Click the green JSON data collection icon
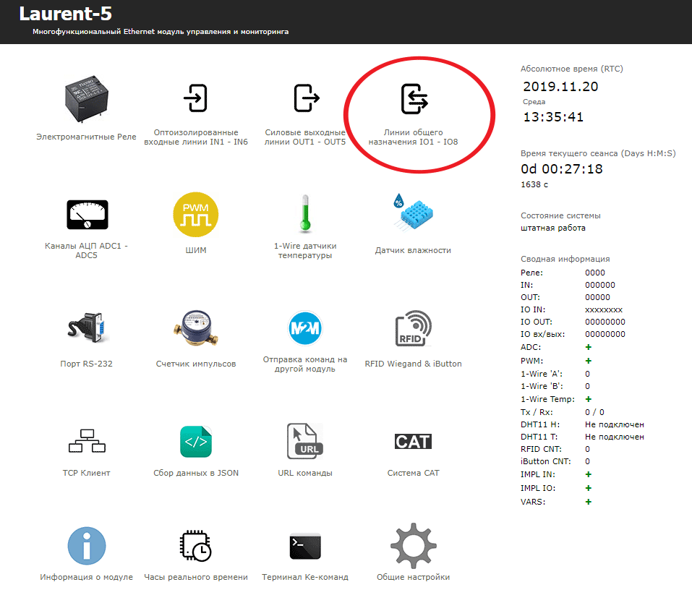This screenshot has height=616, width=692. (x=196, y=441)
